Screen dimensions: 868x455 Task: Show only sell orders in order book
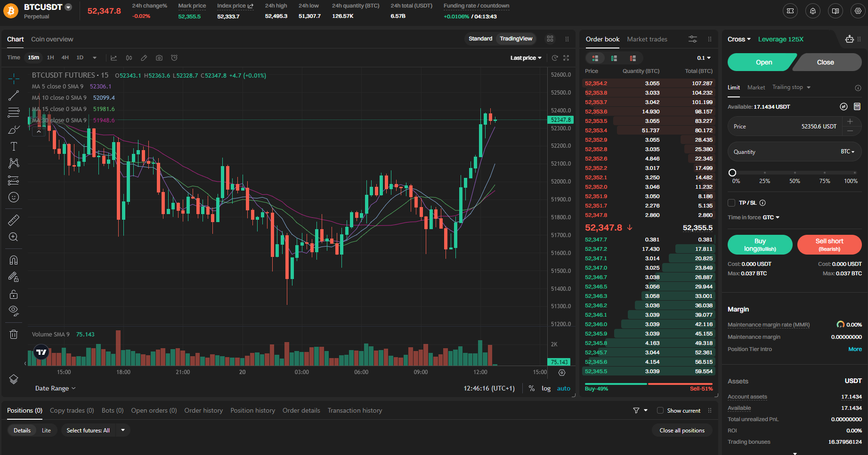(633, 58)
